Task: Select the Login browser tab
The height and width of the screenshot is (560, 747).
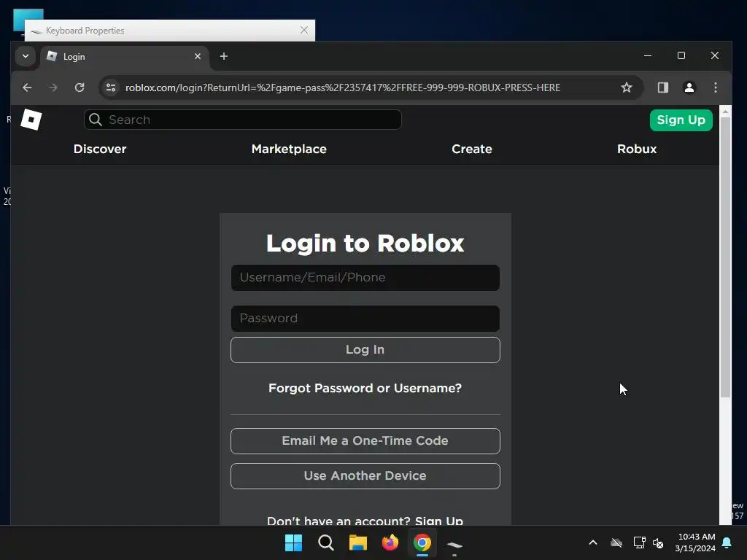Action: (125, 57)
